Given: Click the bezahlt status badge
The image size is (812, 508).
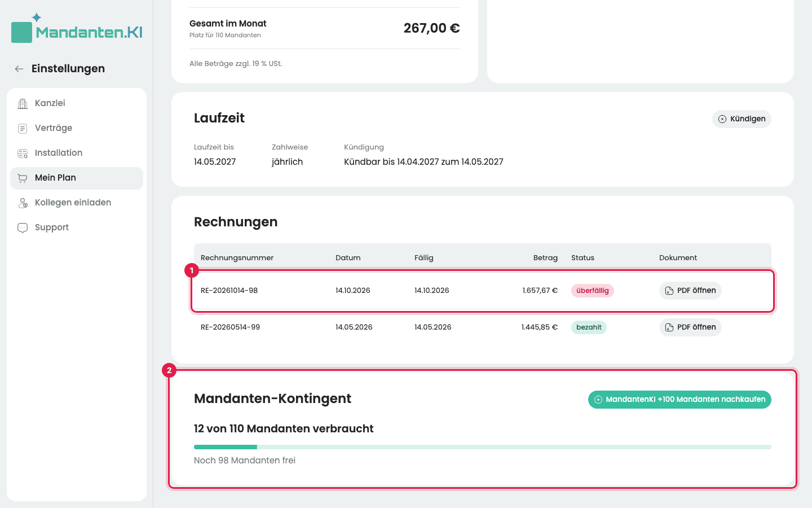Looking at the screenshot, I should pos(589,327).
